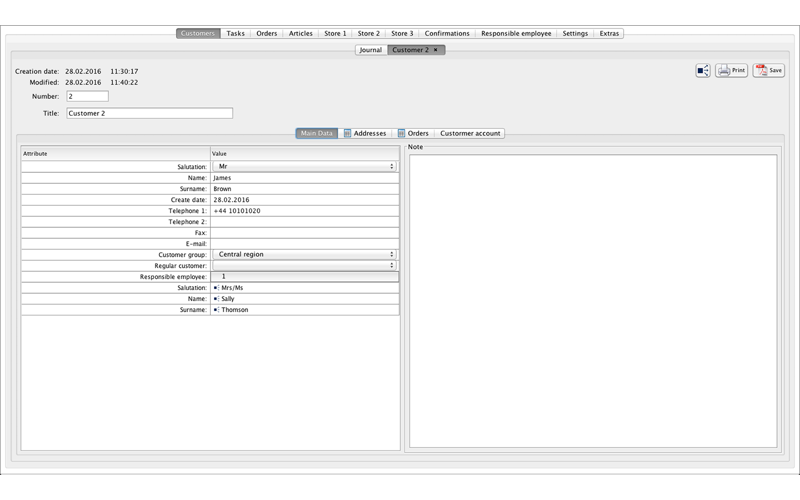The image size is (800, 500).
Task: Click the Save button with PDF icon
Action: coord(768,70)
